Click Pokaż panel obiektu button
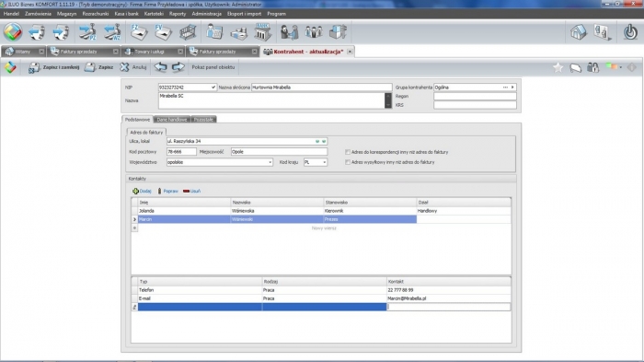Image resolution: width=644 pixels, height=362 pixels. point(213,67)
